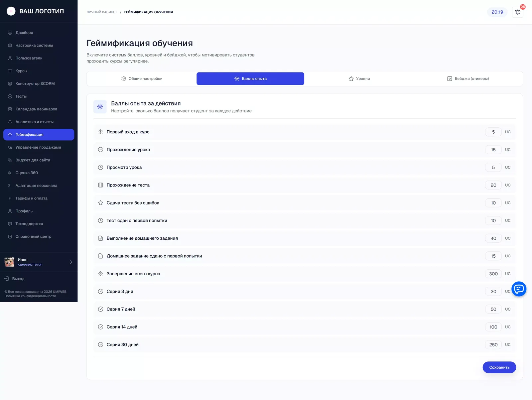
Task: Open Курсы sidebar item
Action: [39, 71]
